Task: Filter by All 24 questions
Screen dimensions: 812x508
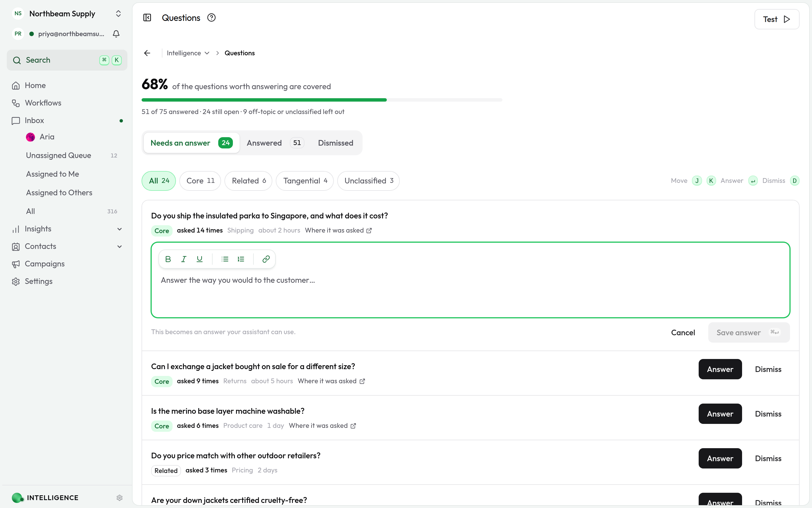Action: click(x=159, y=181)
